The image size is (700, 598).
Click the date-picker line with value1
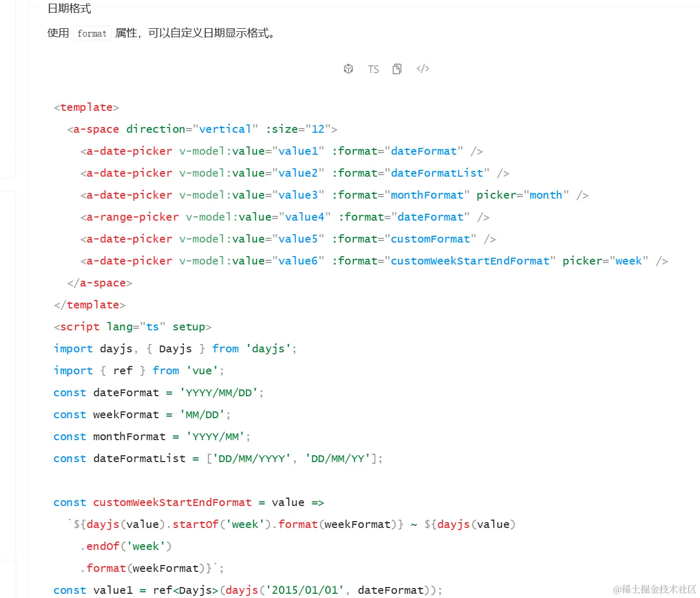coord(282,151)
